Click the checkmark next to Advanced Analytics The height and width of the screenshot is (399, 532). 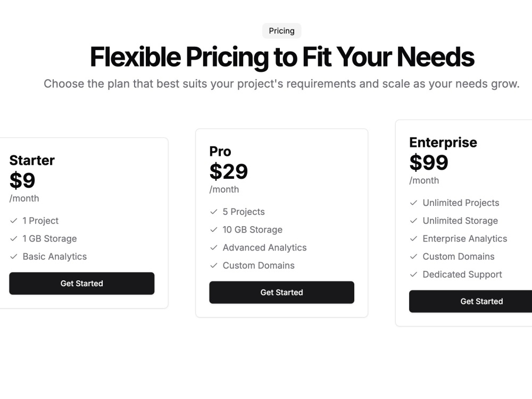pos(214,248)
